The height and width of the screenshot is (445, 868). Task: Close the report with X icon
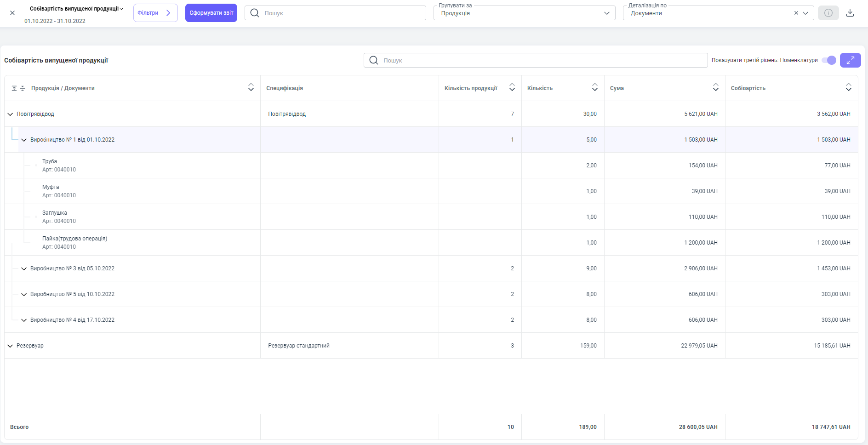(12, 13)
